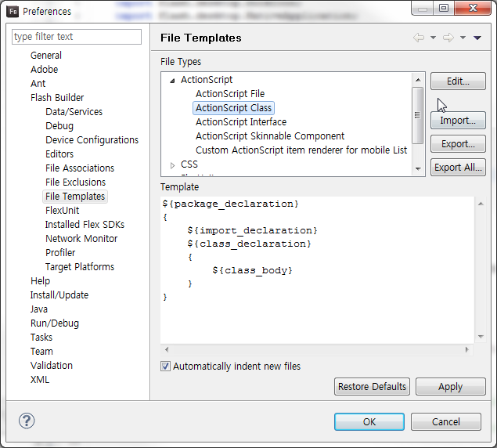Click File Types list scroll down arrow
The image size is (497, 448).
click(x=418, y=169)
